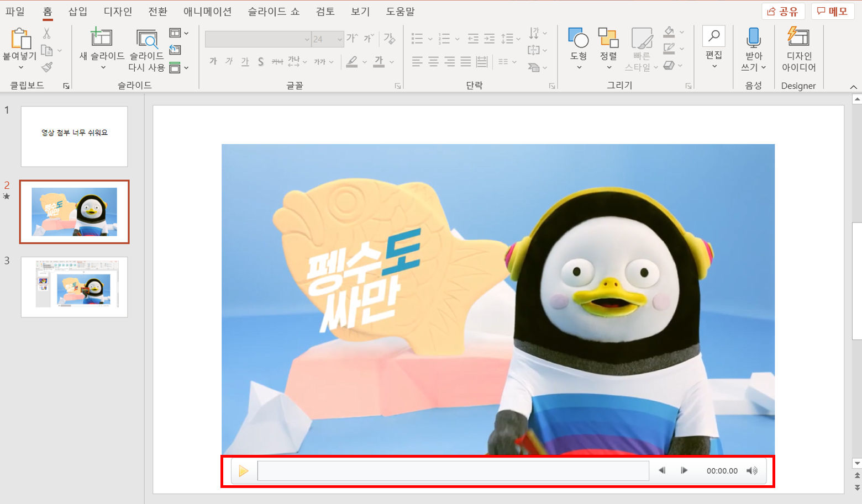Highlight text with highlighter color

coord(351,62)
